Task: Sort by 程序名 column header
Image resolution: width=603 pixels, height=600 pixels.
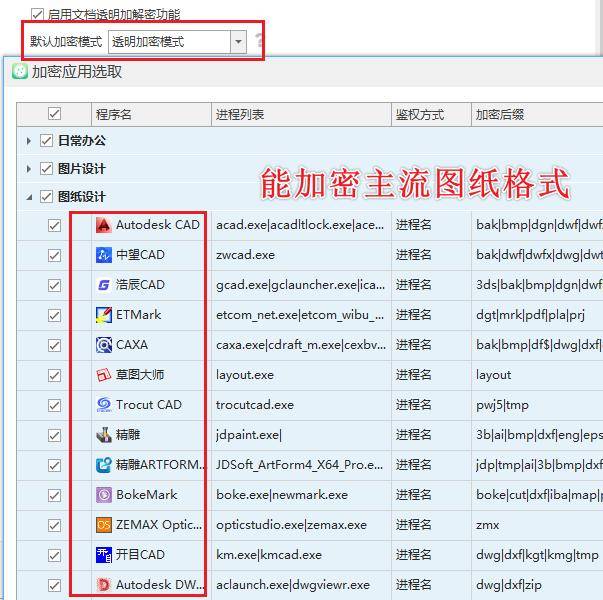Action: coord(150,114)
